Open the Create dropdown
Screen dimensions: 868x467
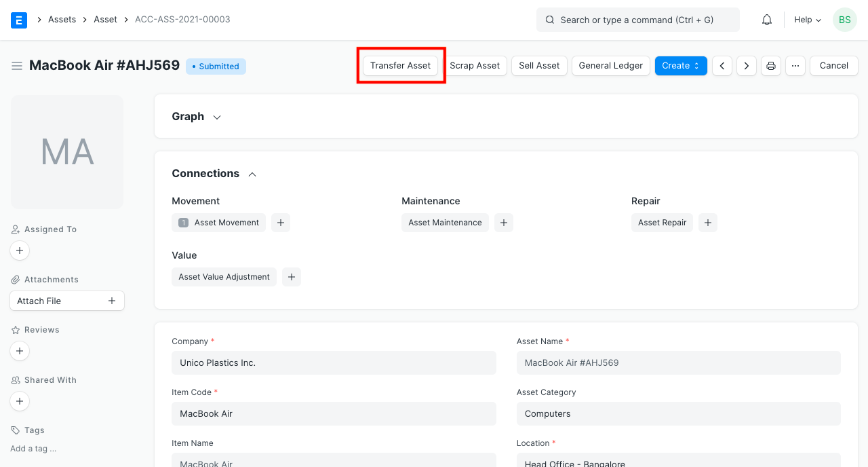pos(681,65)
